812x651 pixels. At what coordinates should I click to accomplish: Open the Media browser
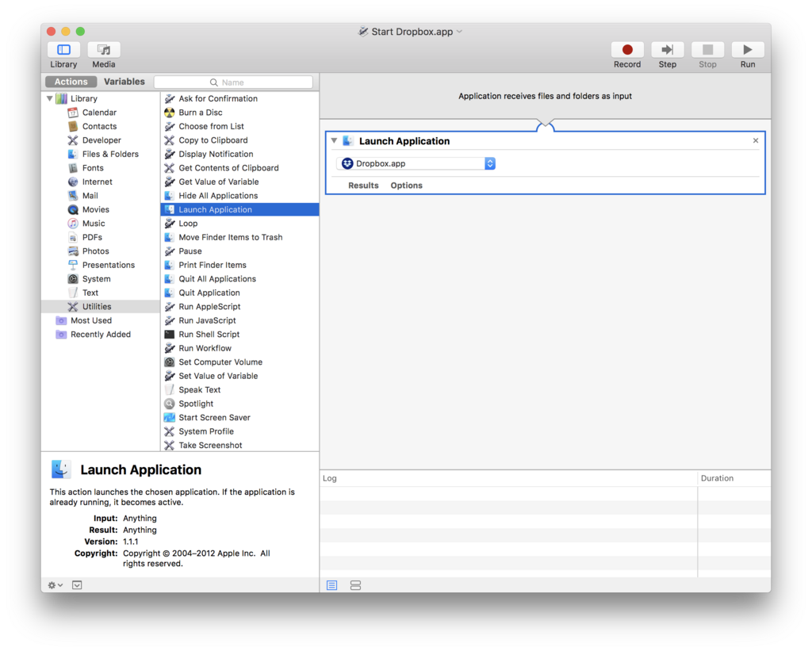[x=104, y=50]
